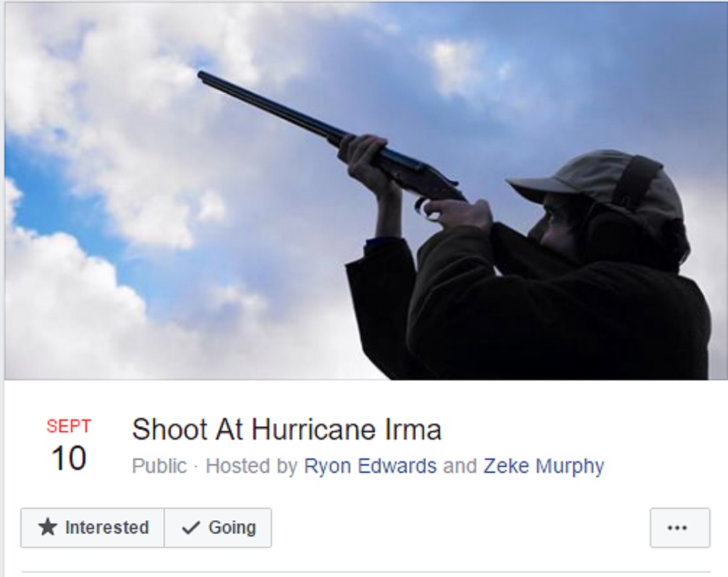Screen dimensions: 728x577
Task: Click the SEPT month text
Action: pos(69,427)
